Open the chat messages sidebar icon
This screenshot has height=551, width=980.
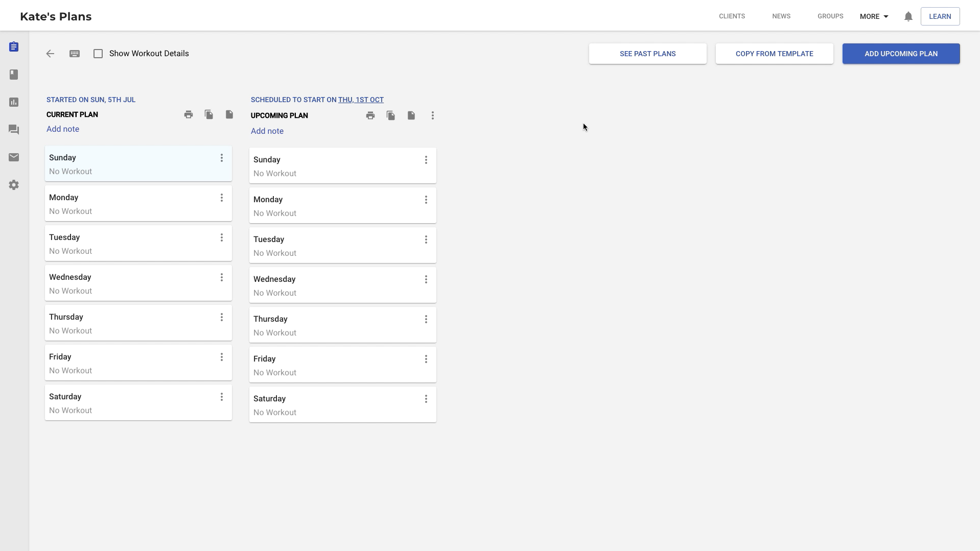pos(14,130)
